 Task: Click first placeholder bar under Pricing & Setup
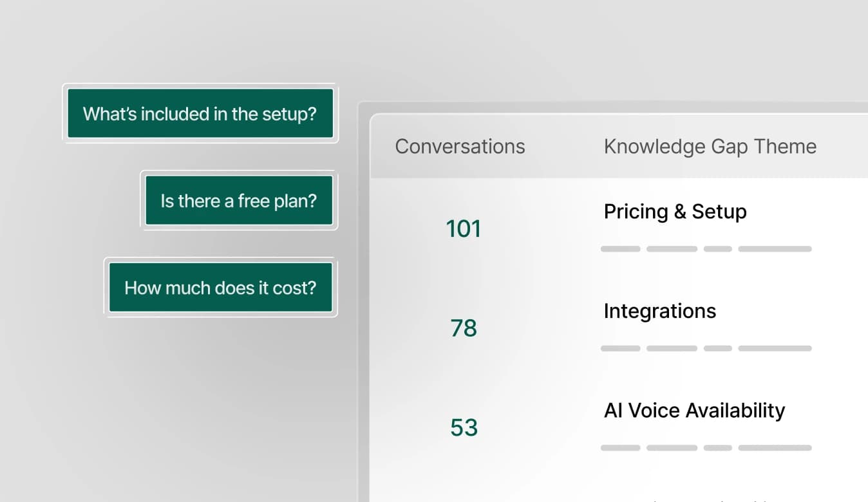pos(621,249)
